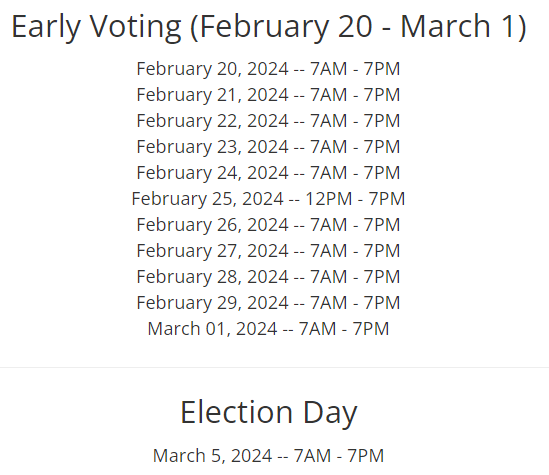Click the February 23, 2024 entry

268,147
